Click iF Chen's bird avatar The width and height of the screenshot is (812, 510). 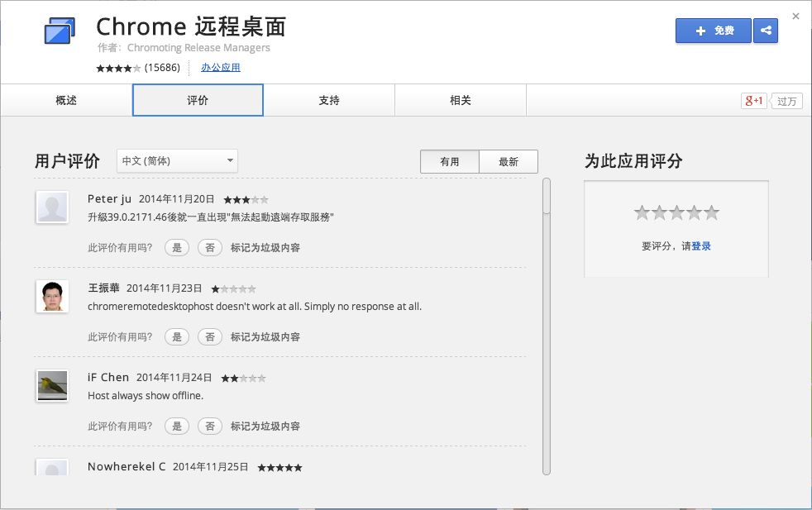point(52,386)
